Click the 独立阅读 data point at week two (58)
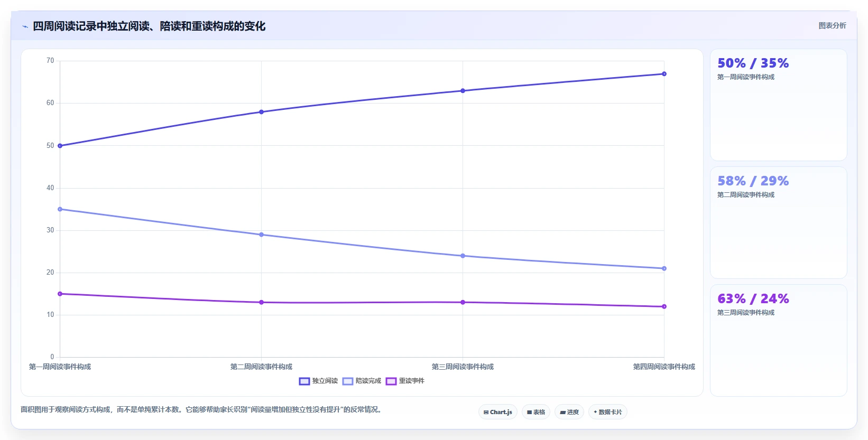Screen dimensions: 868x440 click(x=261, y=112)
